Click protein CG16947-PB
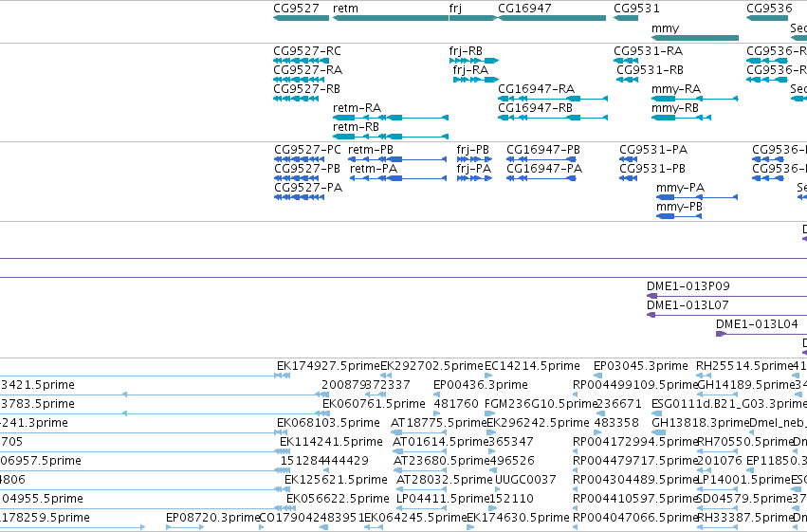This screenshot has width=807, height=532. (x=543, y=150)
